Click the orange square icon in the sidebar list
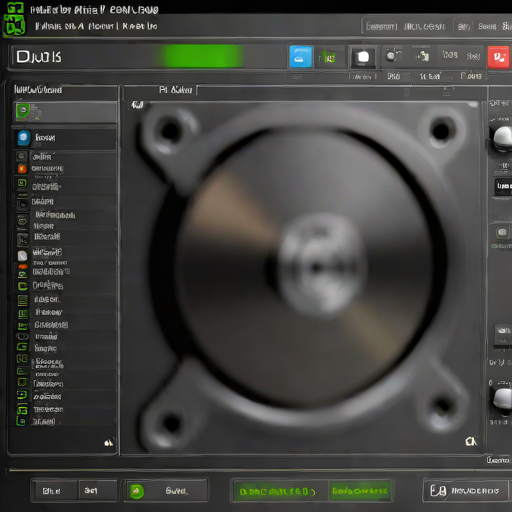This screenshot has width=512, height=512. pyautogui.click(x=22, y=169)
